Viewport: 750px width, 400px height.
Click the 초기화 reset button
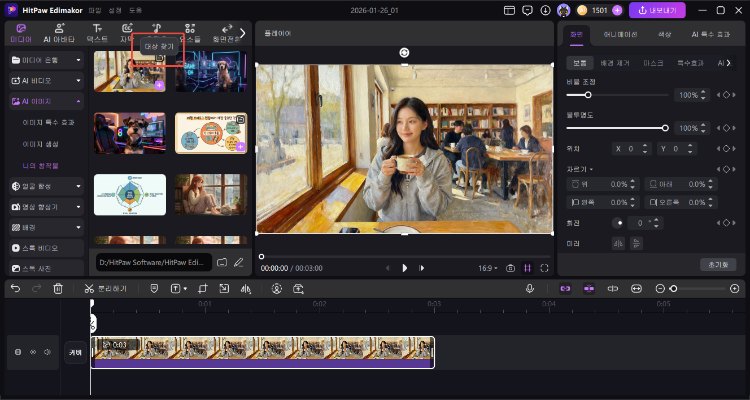(x=717, y=264)
